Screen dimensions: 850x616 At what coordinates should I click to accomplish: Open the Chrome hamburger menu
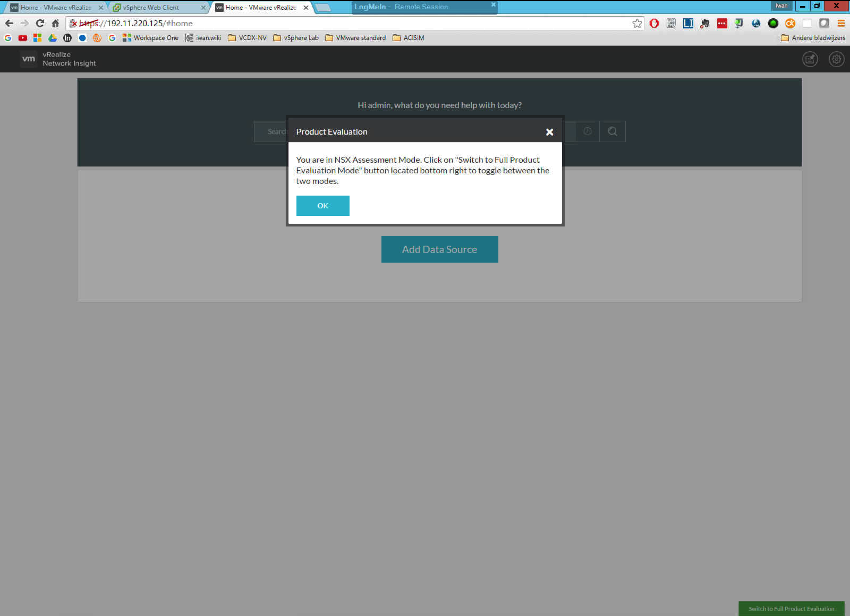coord(841,24)
